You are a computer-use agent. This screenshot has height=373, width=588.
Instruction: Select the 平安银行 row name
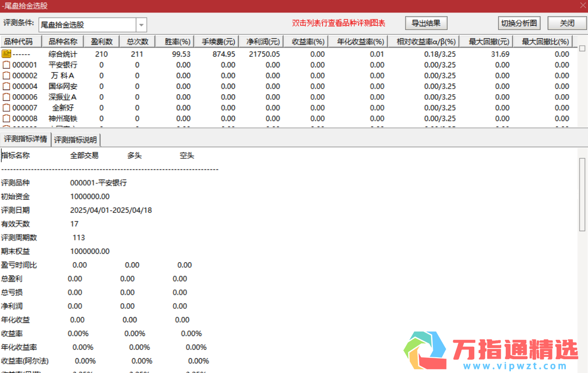(63, 65)
